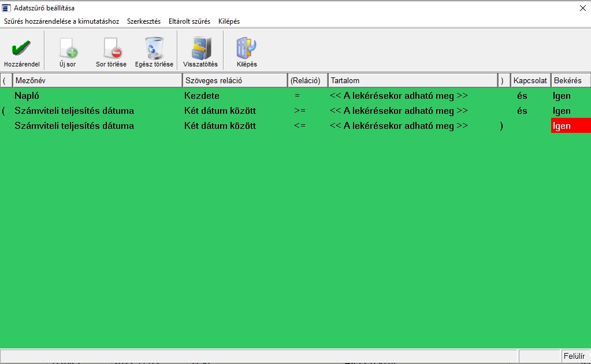Click the Mezőnév column header
The width and height of the screenshot is (591, 364).
97,80
